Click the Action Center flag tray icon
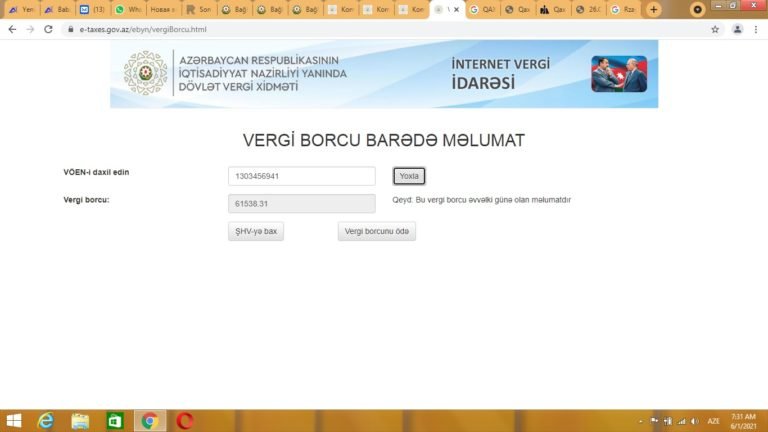This screenshot has height=432, width=768. click(654, 421)
